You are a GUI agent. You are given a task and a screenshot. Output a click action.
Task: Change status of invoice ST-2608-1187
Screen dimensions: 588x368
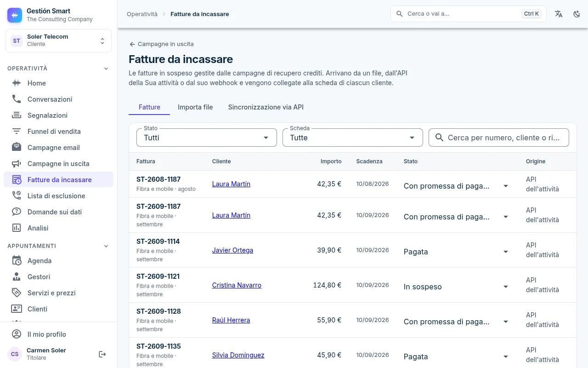[x=457, y=186]
